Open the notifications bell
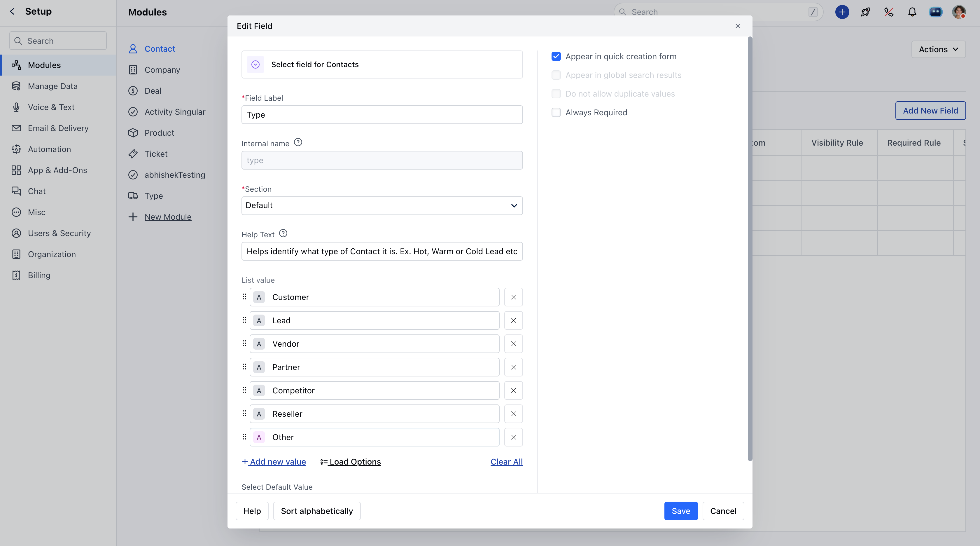 912,12
